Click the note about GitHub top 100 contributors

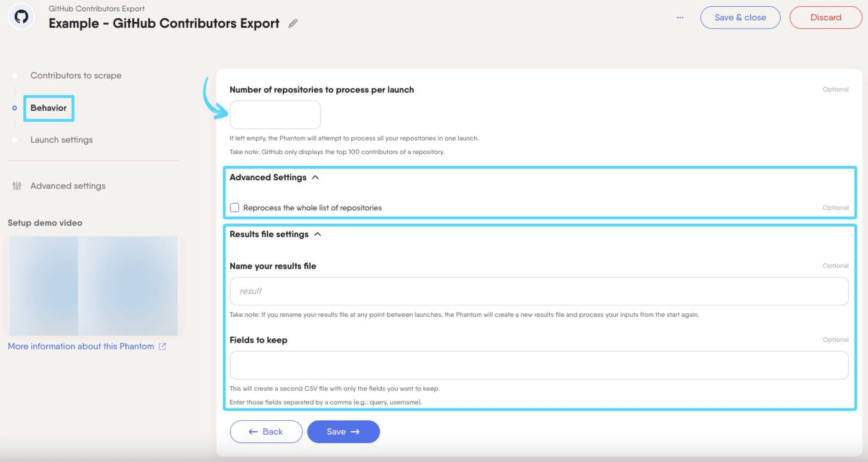pos(337,152)
